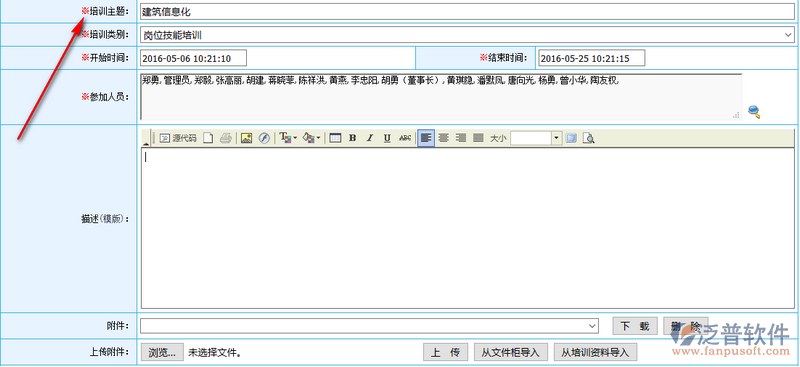800x367 pixels.
Task: Expand the 附件 attachment dropdown
Action: (x=369, y=325)
